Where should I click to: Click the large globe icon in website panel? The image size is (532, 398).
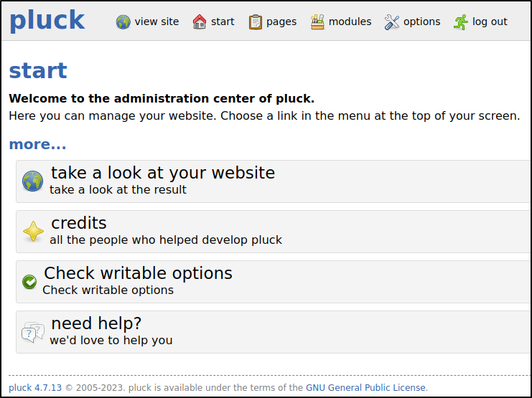click(x=32, y=181)
